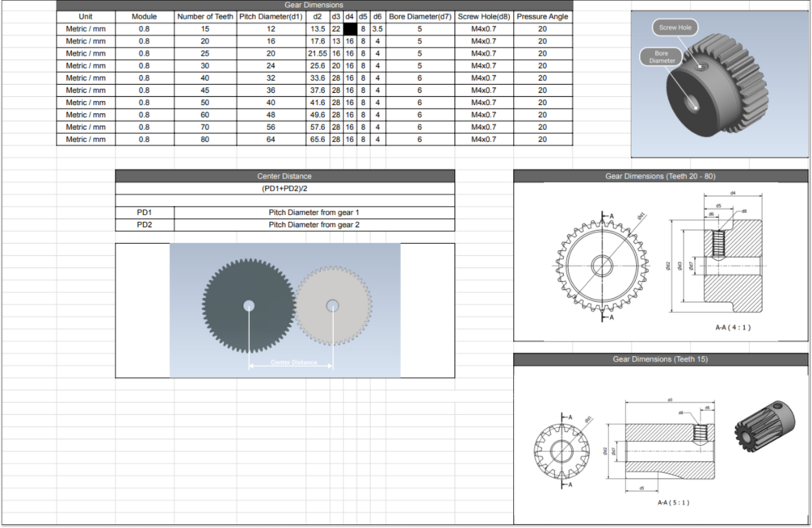Click 'Pitch Diameter from gear 1' cell
The width and height of the screenshot is (812, 528).
[313, 212]
